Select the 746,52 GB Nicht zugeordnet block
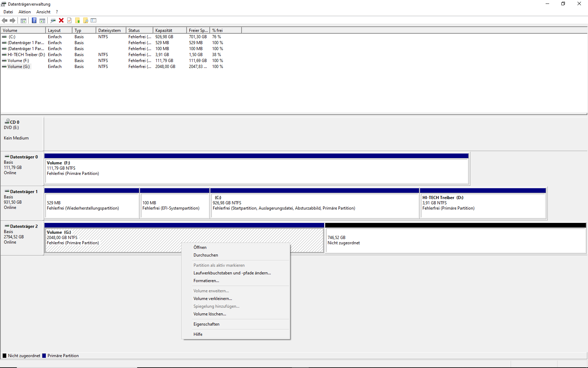The height and width of the screenshot is (368, 588). click(456, 238)
